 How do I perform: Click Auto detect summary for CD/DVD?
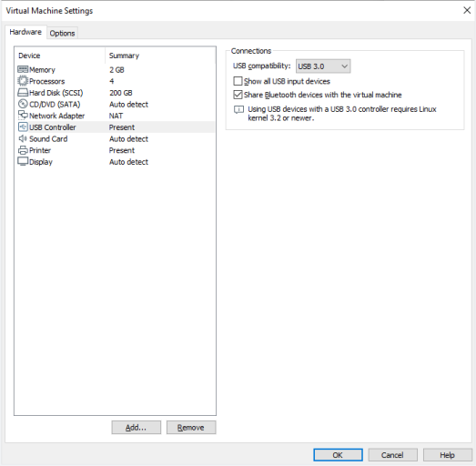tap(128, 104)
